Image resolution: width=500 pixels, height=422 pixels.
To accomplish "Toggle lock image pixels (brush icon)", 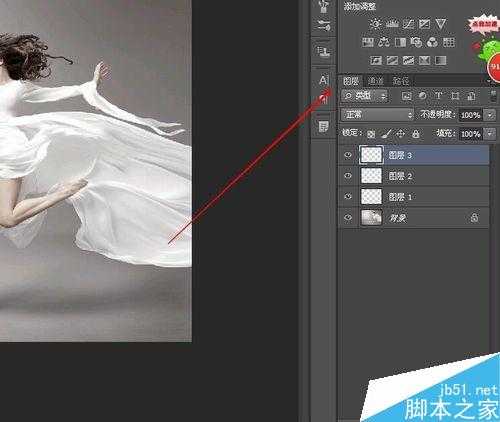I will pos(386,134).
